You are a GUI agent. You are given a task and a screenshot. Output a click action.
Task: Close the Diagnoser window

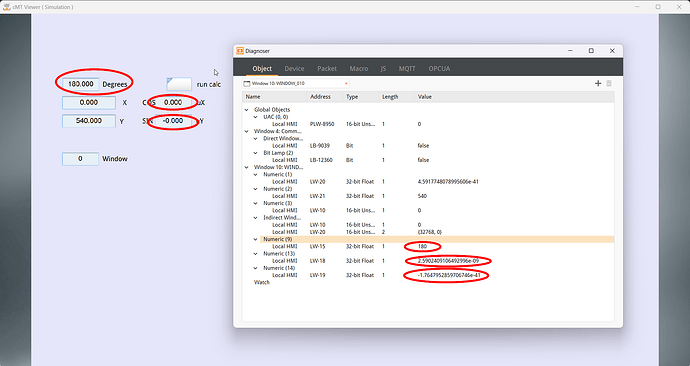tap(612, 51)
